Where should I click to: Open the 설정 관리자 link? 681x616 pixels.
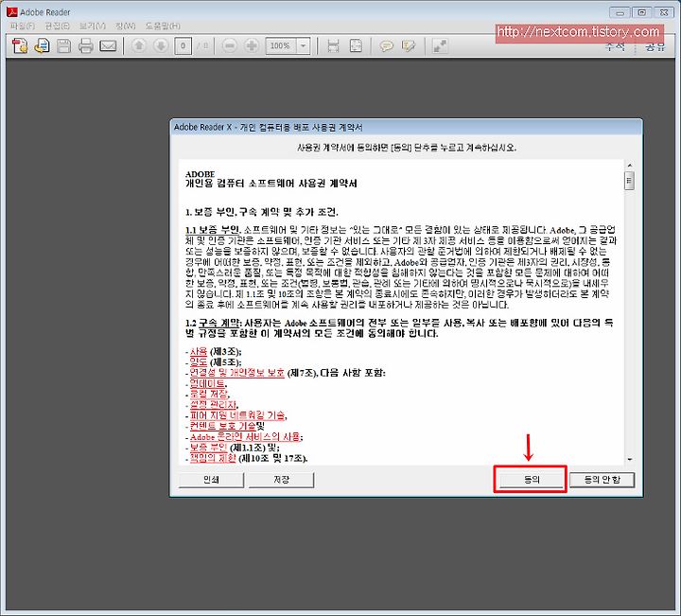(x=213, y=405)
